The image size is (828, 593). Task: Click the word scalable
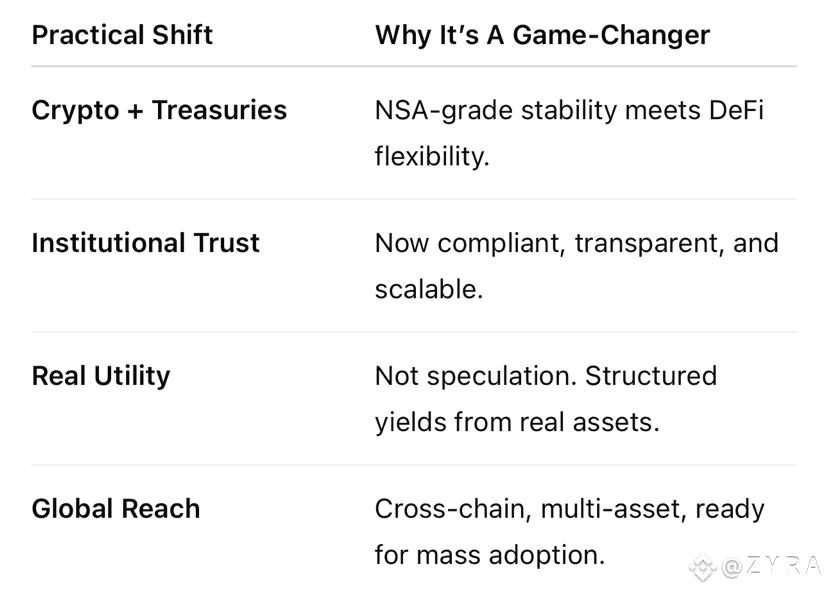pyautogui.click(x=429, y=289)
